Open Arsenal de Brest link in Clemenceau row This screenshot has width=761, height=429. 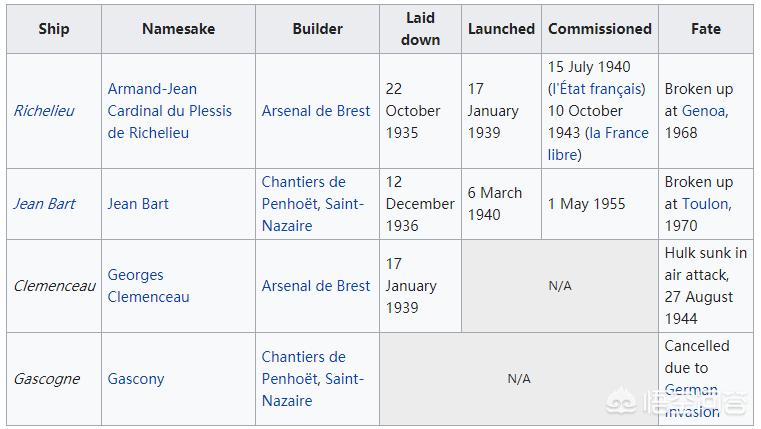(316, 286)
